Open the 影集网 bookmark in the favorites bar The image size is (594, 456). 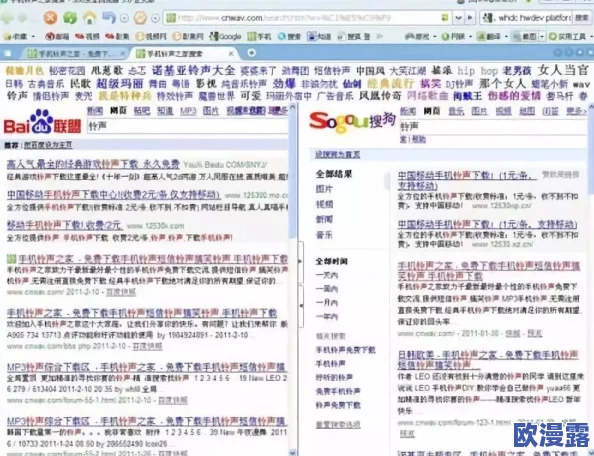[188, 36]
